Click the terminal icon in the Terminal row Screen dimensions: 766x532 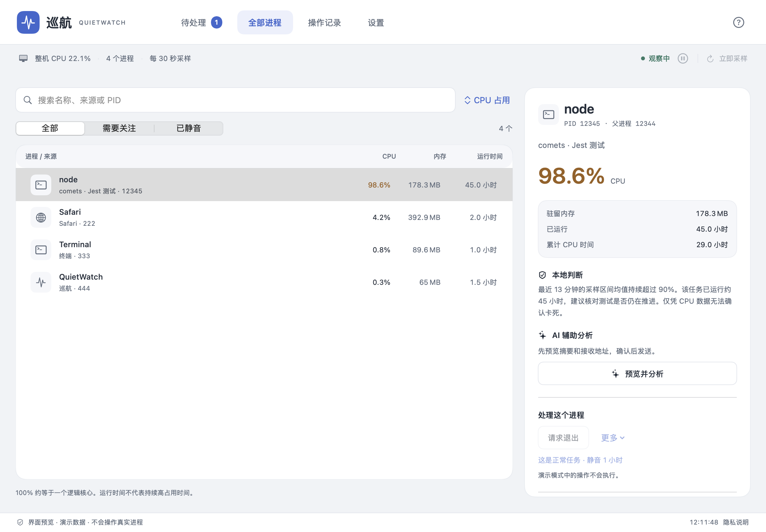[x=41, y=250]
